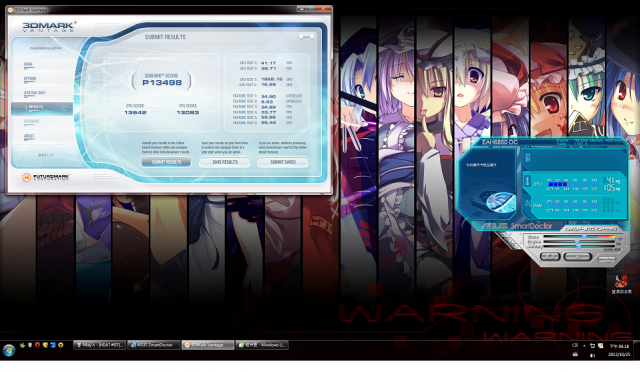Image resolution: width=640 pixels, height=372 pixels.
Task: Show hidden tray icons arrow
Action: pyautogui.click(x=584, y=346)
